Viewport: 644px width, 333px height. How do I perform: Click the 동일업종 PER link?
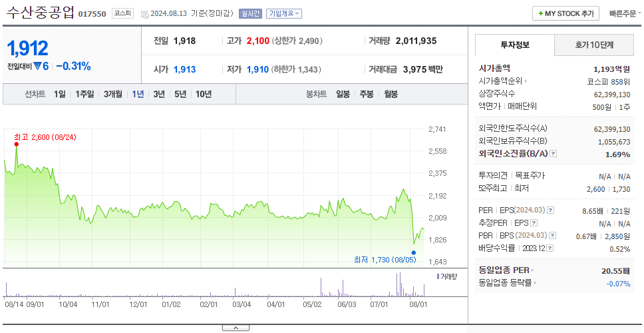click(x=504, y=270)
